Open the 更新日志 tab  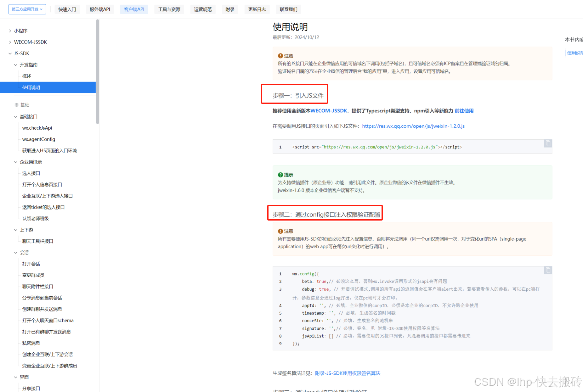pyautogui.click(x=257, y=9)
